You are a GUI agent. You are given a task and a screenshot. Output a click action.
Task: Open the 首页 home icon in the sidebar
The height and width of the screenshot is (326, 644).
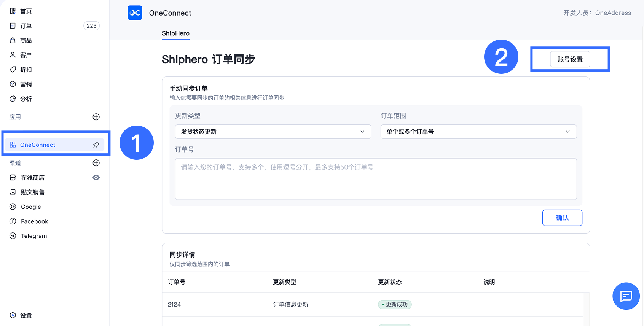tap(13, 11)
